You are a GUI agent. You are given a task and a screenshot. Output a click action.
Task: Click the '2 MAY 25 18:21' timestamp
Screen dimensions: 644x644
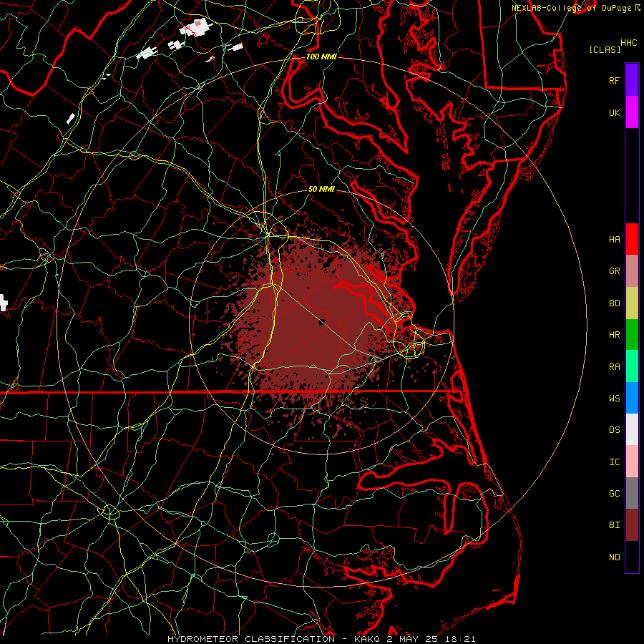click(x=431, y=639)
